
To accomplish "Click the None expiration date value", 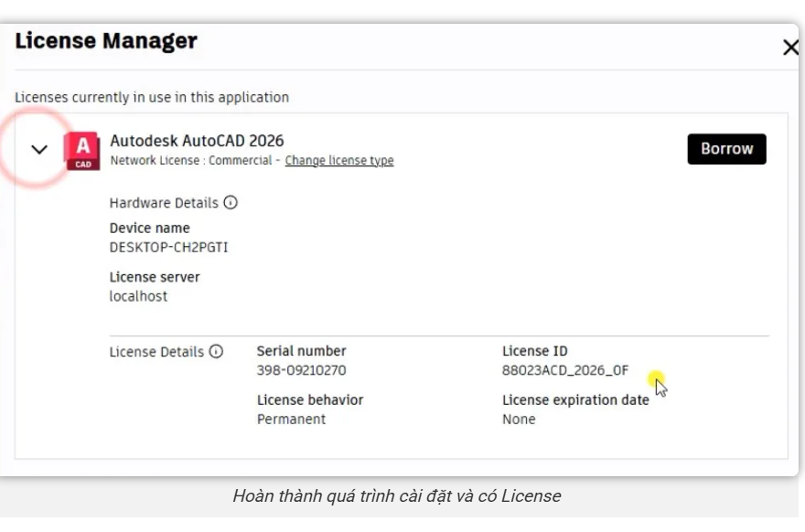I will click(x=519, y=420).
